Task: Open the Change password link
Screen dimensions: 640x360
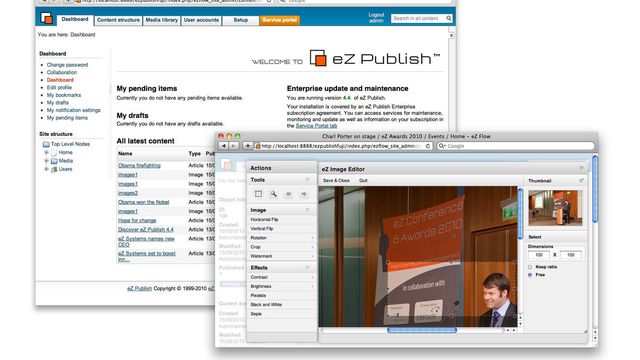Action: 67,65
